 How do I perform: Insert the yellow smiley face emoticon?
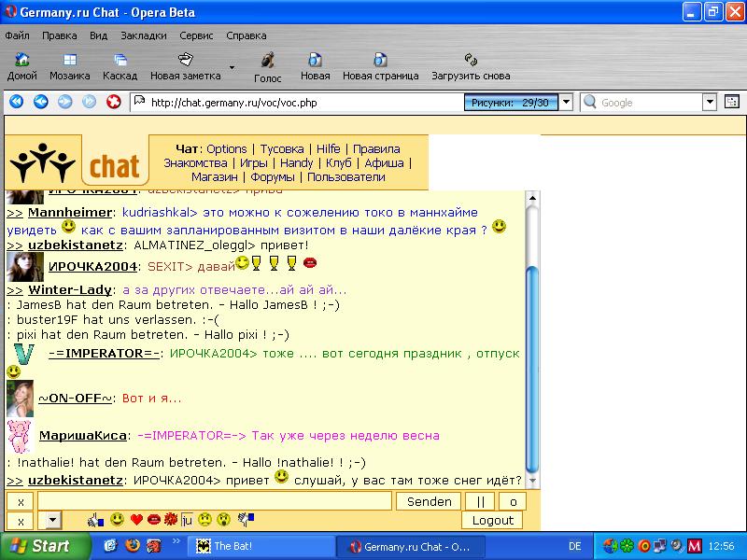pyautogui.click(x=118, y=520)
